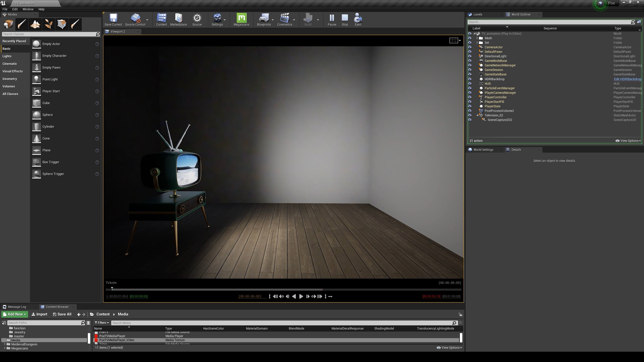644x362 pixels.
Task: Expand Megascans folder tree
Action: [5, 348]
